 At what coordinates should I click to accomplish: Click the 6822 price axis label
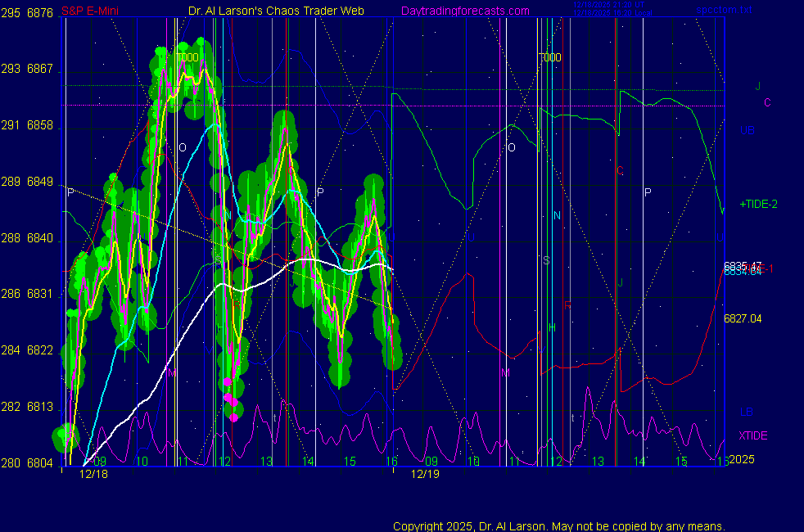[40, 350]
